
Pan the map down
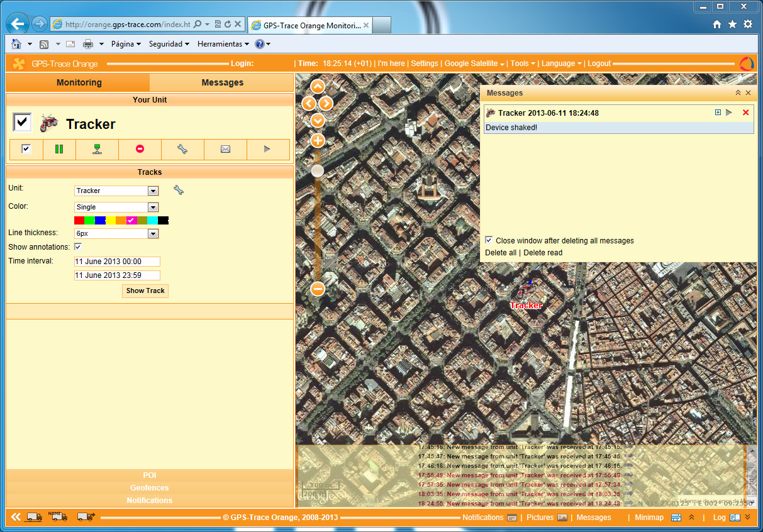click(318, 120)
